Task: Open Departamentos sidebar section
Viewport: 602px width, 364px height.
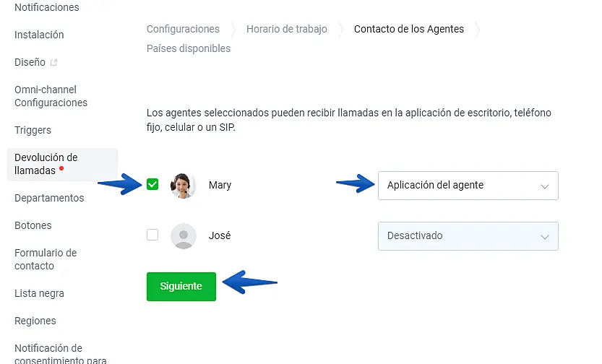Action: [x=49, y=198]
